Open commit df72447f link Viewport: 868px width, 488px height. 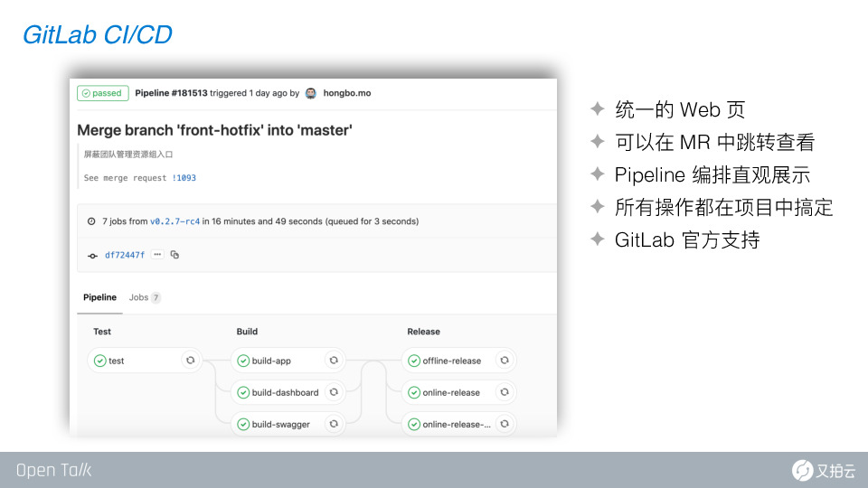coord(125,255)
